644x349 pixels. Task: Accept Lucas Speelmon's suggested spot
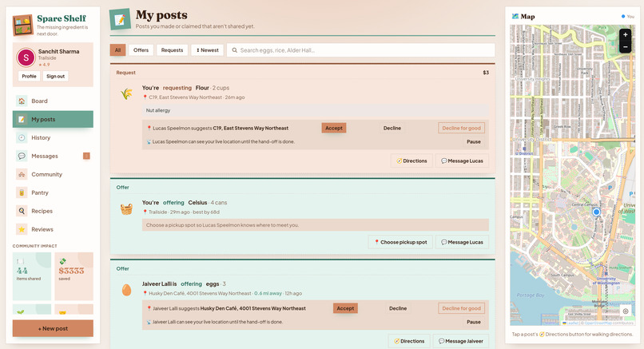[334, 128]
